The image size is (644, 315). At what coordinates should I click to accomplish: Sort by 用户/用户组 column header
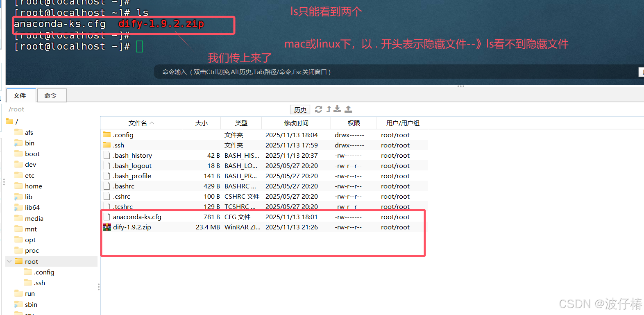403,123
